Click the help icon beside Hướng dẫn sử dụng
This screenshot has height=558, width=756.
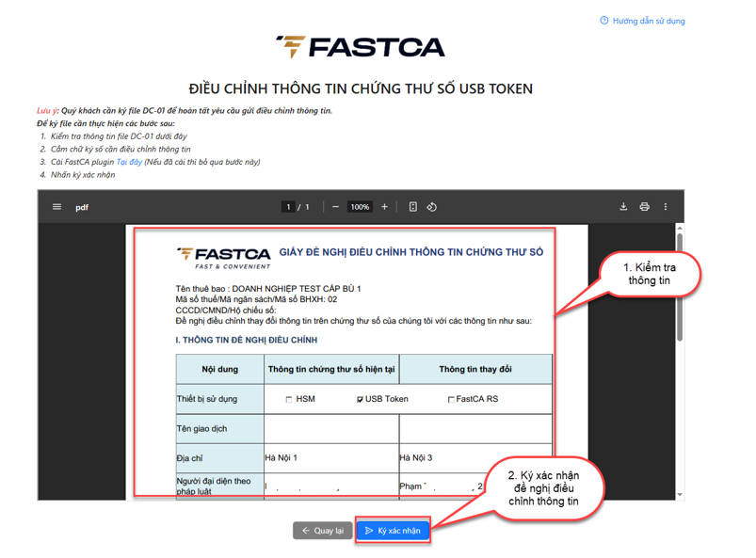[604, 21]
